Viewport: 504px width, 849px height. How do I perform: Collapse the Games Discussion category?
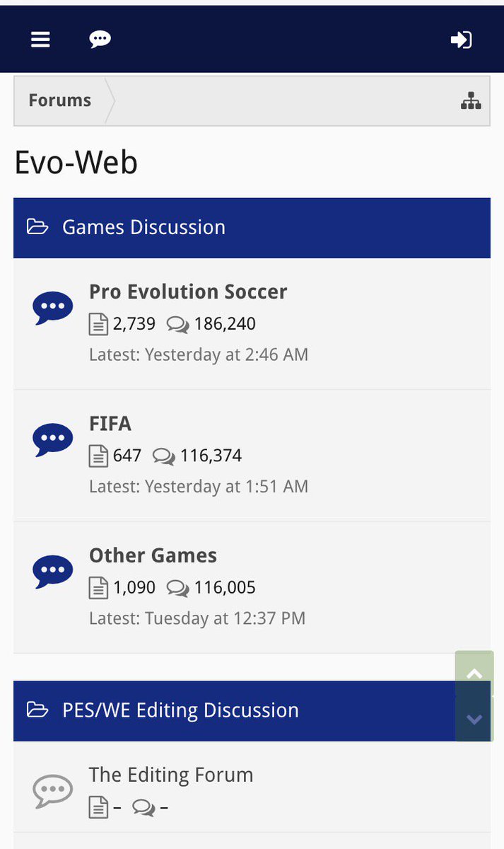coord(37,227)
